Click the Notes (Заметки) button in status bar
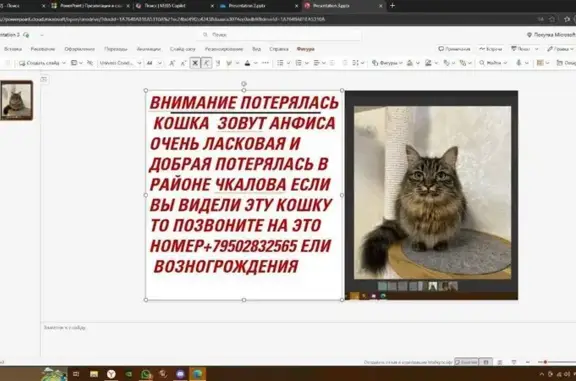This screenshot has height=381, width=576. (x=466, y=362)
